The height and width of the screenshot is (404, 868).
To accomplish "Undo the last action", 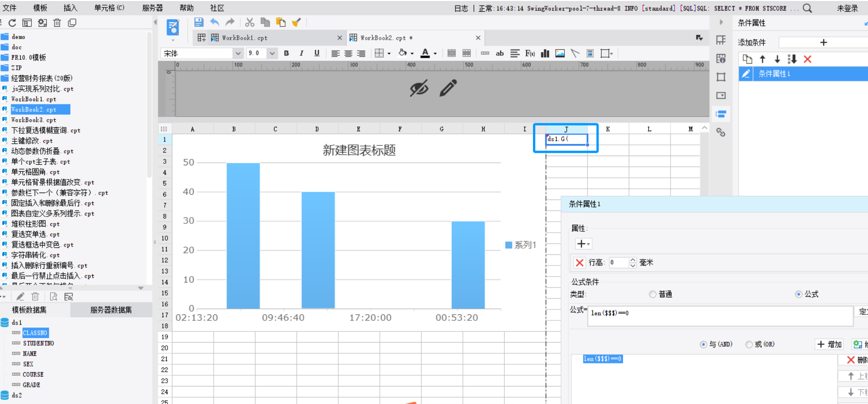I will (x=215, y=22).
